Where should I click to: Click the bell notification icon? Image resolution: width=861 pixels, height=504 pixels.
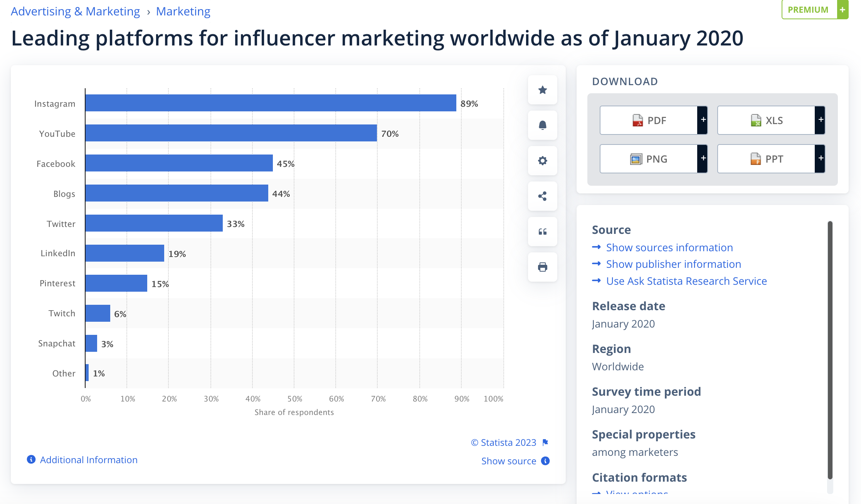[x=542, y=125]
